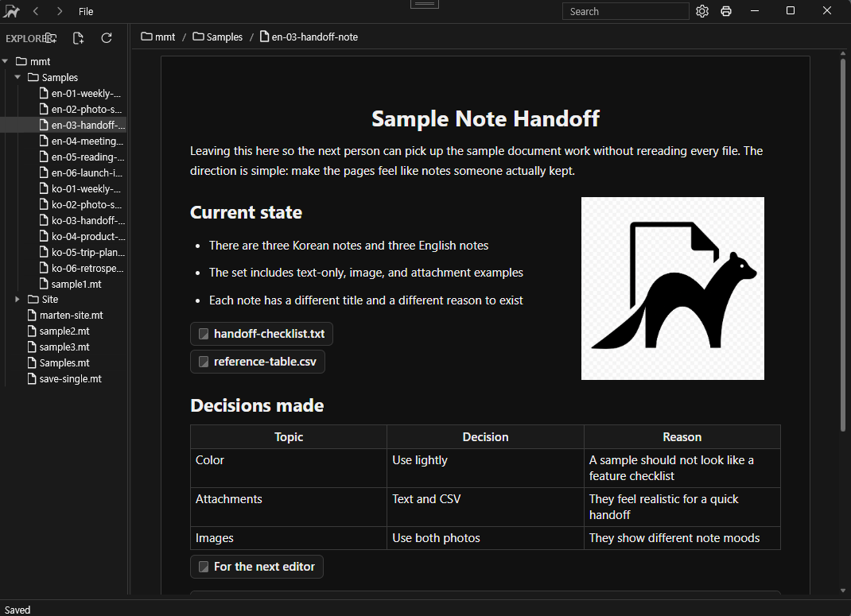The width and height of the screenshot is (851, 616).
Task: Open ko-03-handoff file in tree
Action: 80,221
